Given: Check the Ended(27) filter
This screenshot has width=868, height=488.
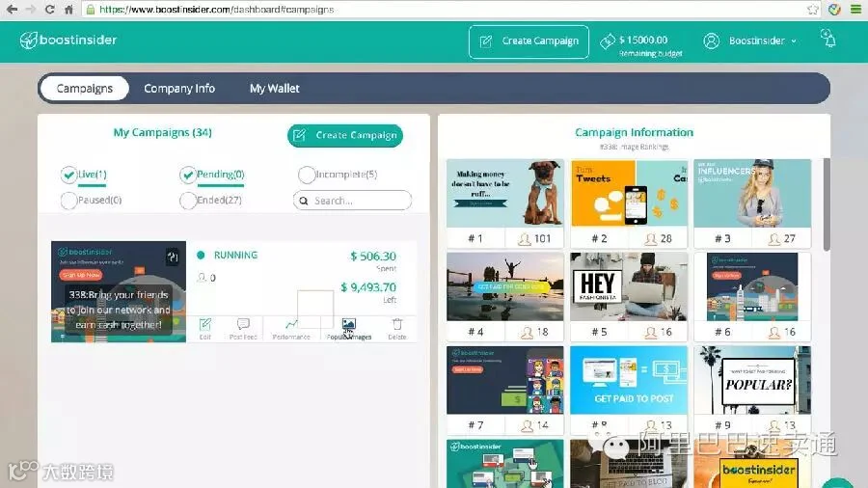Looking at the screenshot, I should (x=188, y=201).
